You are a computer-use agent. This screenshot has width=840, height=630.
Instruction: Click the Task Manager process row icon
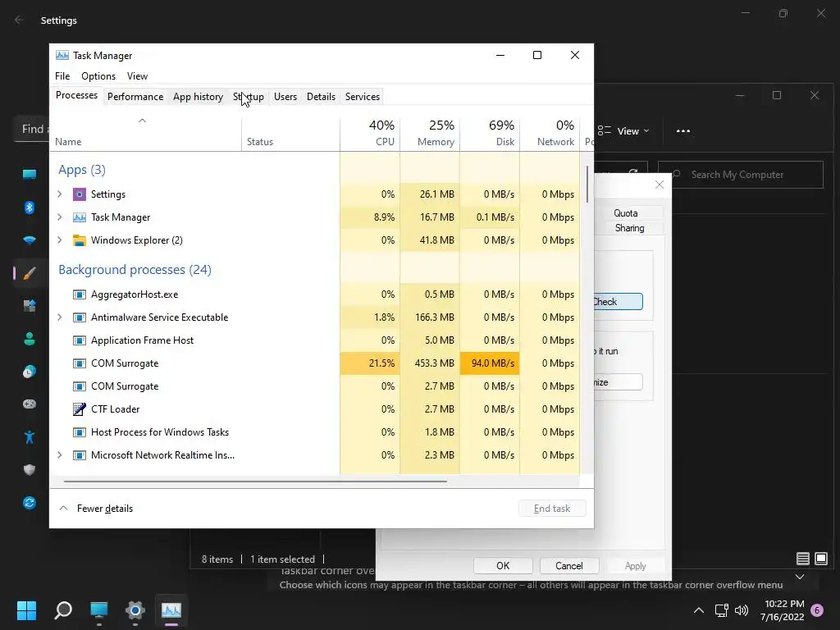tap(80, 217)
